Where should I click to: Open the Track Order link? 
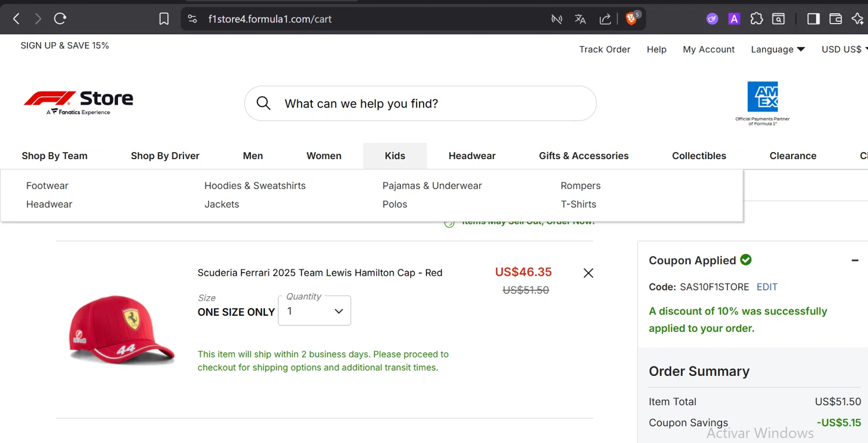coord(605,50)
